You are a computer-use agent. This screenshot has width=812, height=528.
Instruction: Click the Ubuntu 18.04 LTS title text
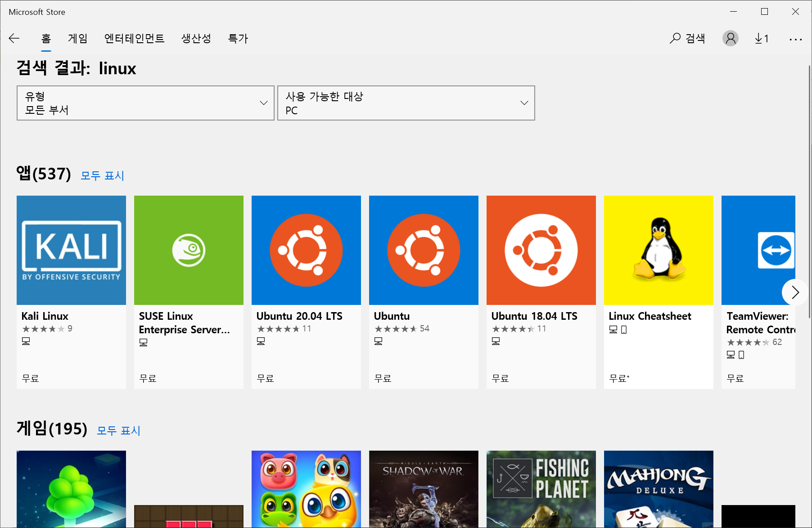tap(534, 316)
